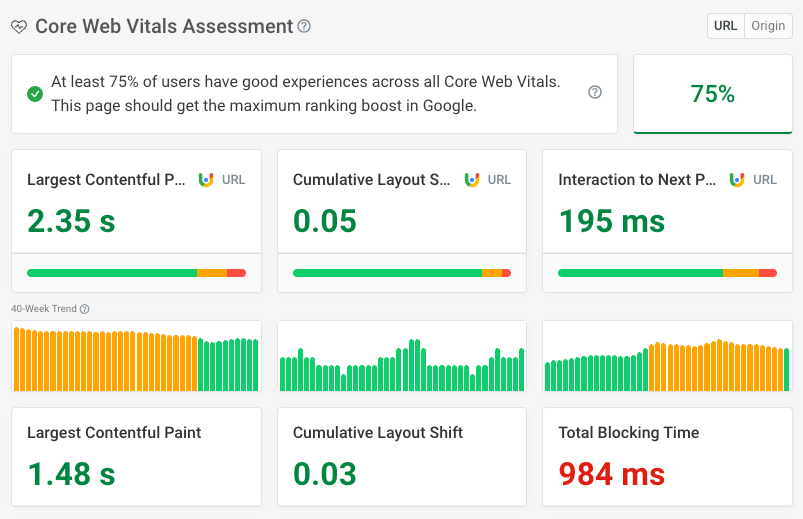Open the lab Largest Contentful Paint 1.48 s card

tap(136, 456)
